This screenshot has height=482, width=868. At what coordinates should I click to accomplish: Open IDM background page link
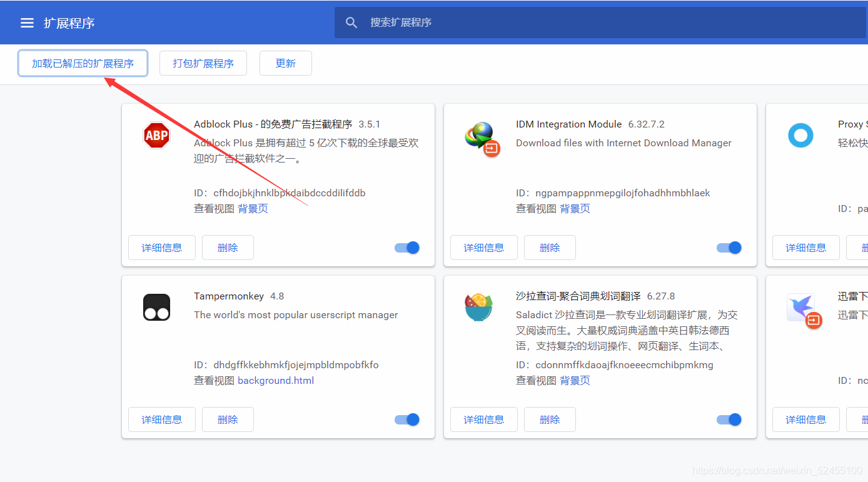pos(575,209)
